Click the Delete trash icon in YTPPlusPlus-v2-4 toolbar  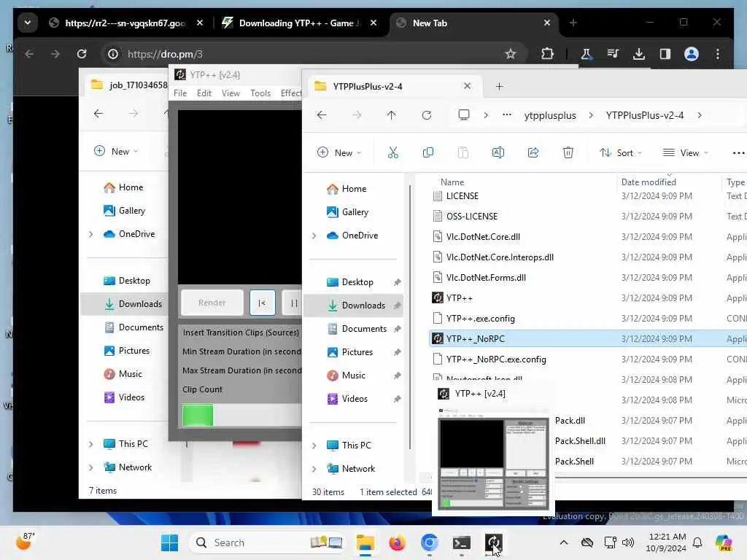point(568,152)
